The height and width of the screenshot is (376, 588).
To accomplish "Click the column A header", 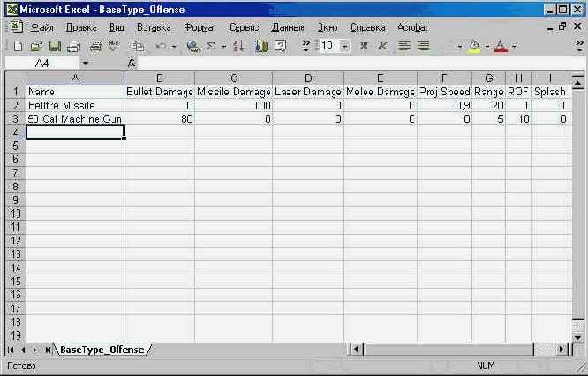I will pos(75,79).
